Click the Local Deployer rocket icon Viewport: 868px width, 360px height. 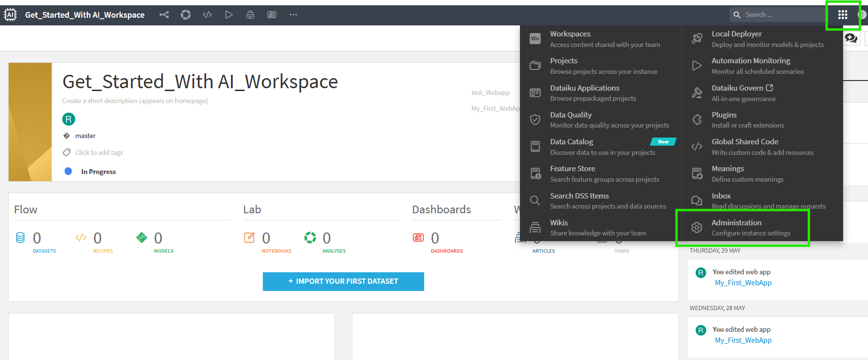[x=697, y=39]
